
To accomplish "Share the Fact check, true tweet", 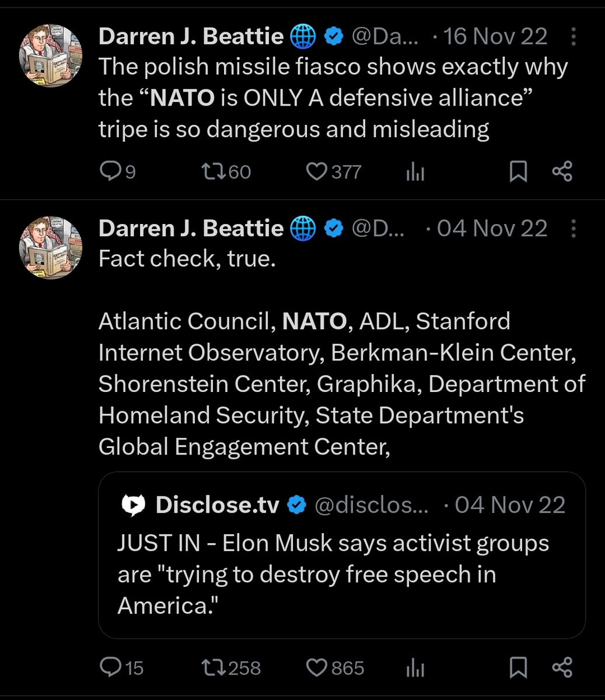I will tap(562, 667).
